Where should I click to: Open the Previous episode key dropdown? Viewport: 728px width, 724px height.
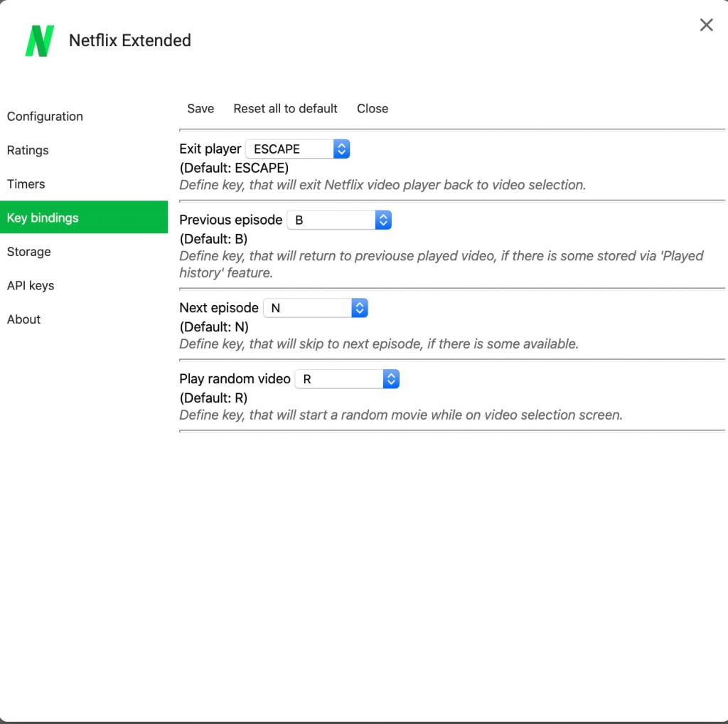339,220
